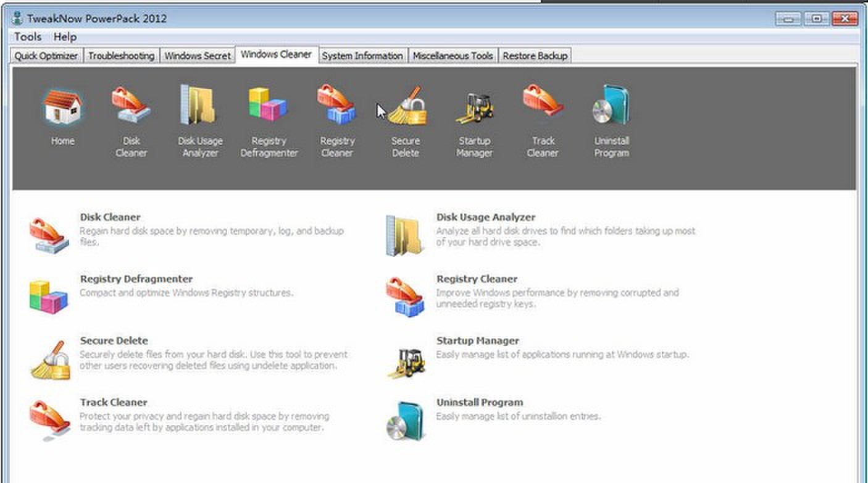The image size is (868, 483).
Task: Open the Registry Defragmenter heading link
Action: (x=136, y=279)
